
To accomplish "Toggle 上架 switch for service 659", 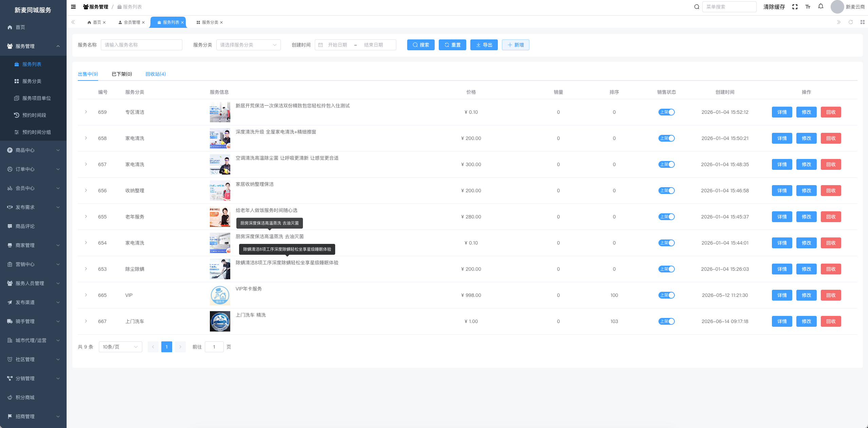I will pyautogui.click(x=666, y=112).
